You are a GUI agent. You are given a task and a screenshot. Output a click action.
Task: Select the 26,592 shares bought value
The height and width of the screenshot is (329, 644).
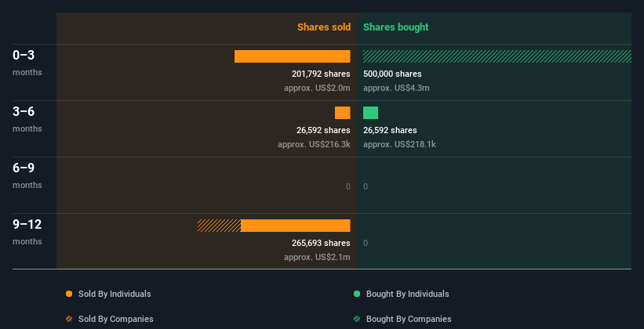[390, 130]
